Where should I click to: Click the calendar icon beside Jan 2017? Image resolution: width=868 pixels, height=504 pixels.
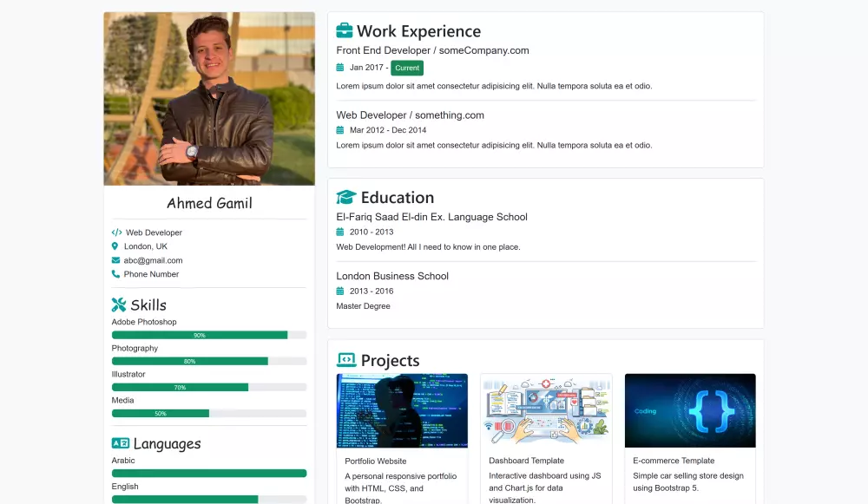tap(340, 67)
